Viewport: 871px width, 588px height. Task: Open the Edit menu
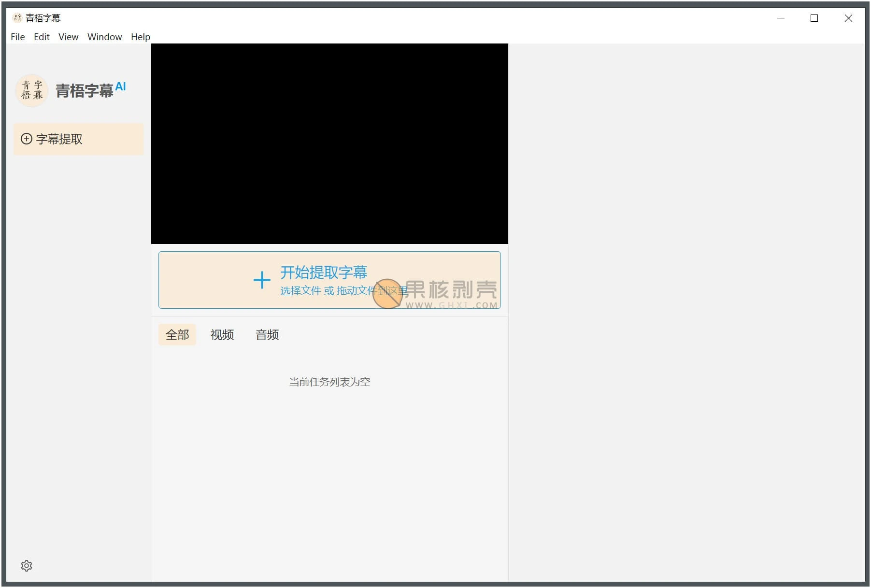(42, 37)
